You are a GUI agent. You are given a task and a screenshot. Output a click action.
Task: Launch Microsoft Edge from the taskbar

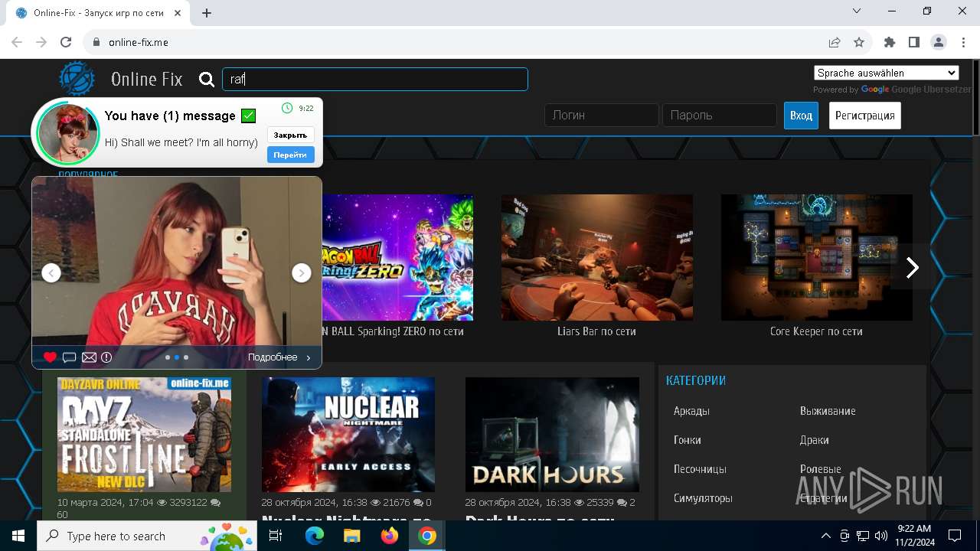pyautogui.click(x=315, y=536)
